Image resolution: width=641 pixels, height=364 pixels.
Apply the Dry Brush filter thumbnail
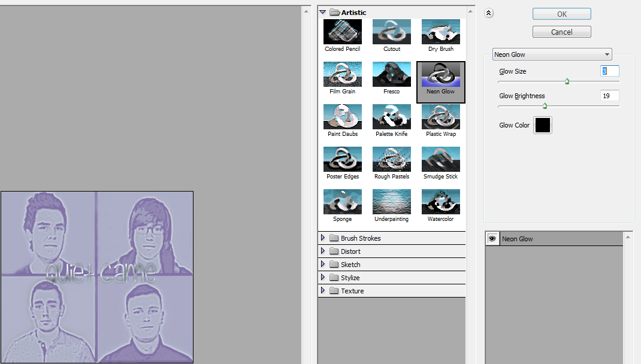tap(441, 32)
